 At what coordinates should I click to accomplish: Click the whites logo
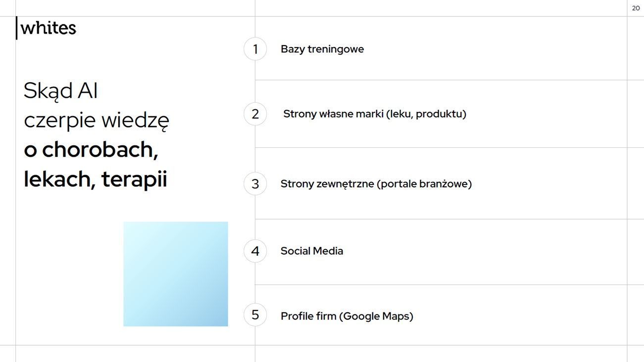tap(49, 28)
